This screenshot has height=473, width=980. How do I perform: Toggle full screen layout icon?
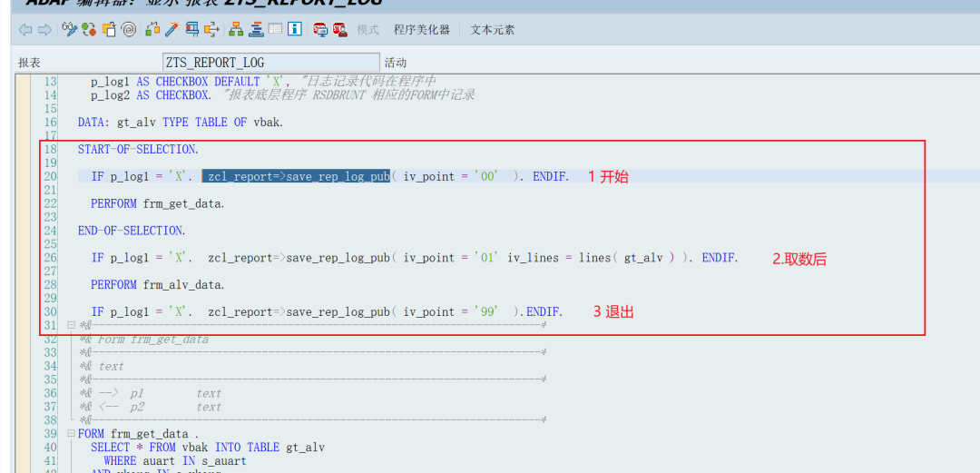click(276, 29)
